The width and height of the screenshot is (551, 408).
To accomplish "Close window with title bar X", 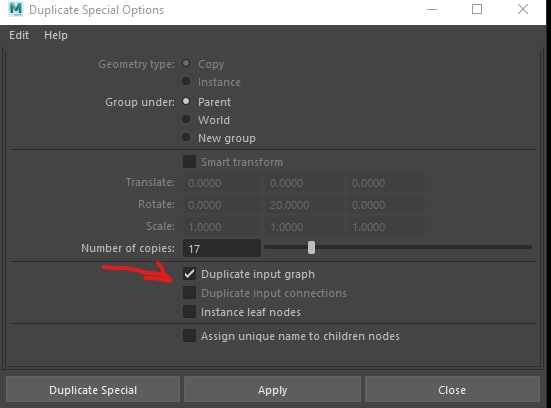I will [523, 9].
